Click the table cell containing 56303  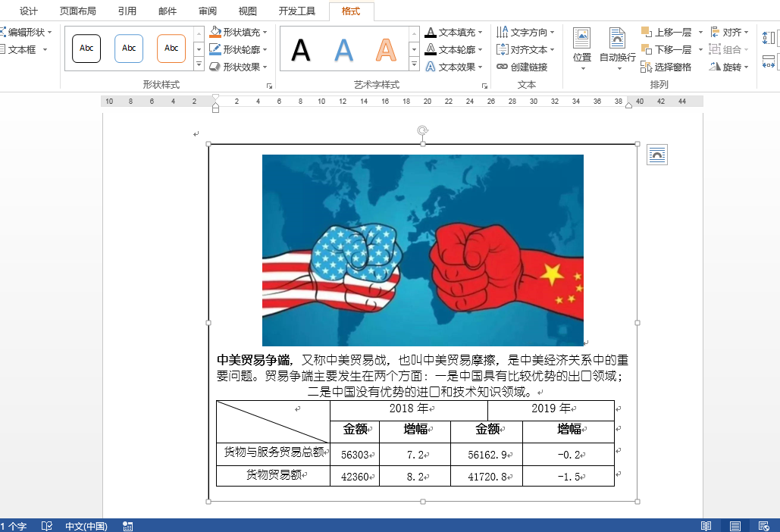click(355, 455)
